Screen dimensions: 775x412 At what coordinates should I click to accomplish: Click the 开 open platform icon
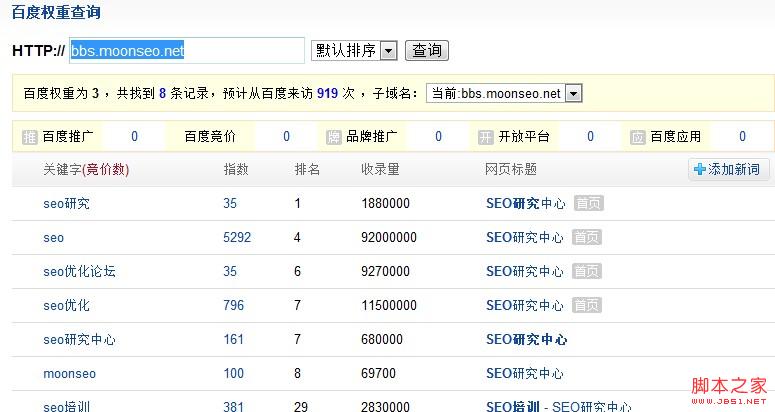(x=485, y=137)
